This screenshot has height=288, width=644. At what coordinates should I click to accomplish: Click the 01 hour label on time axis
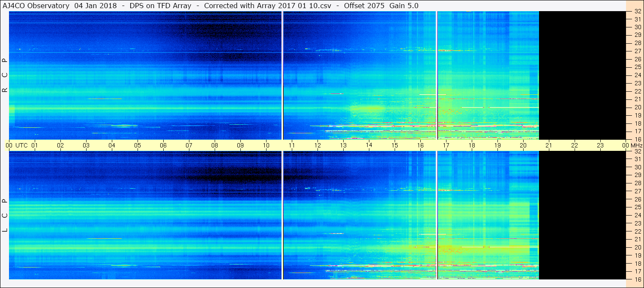coord(35,145)
